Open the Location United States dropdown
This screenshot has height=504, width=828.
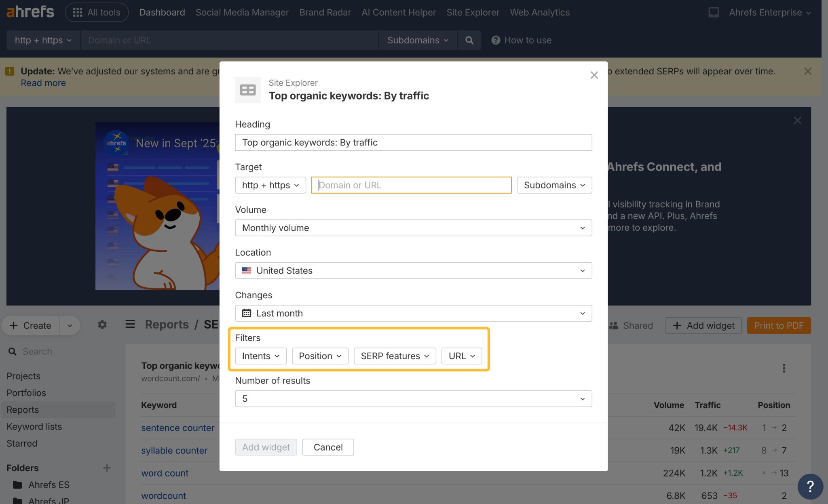pyautogui.click(x=413, y=270)
